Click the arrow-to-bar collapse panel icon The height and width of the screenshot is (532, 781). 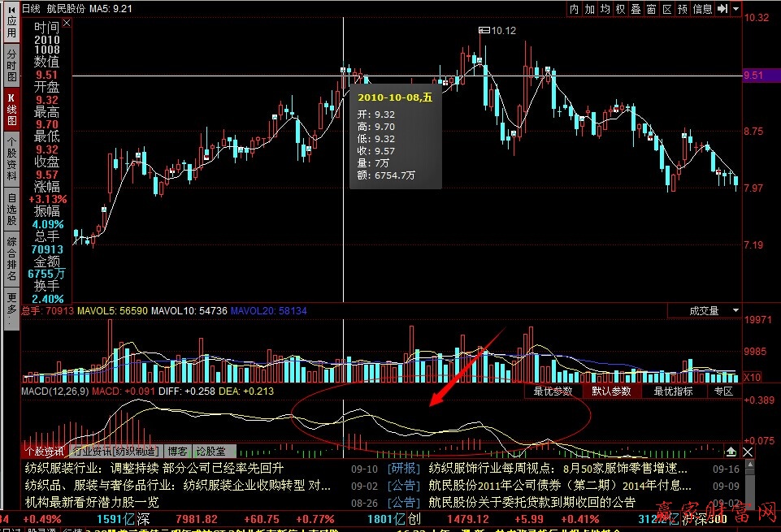[722, 9]
